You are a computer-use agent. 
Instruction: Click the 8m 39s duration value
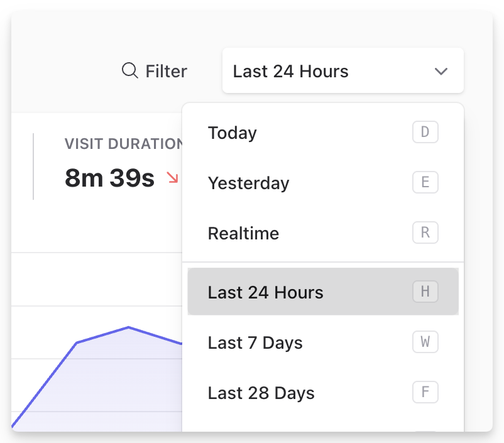tap(109, 179)
